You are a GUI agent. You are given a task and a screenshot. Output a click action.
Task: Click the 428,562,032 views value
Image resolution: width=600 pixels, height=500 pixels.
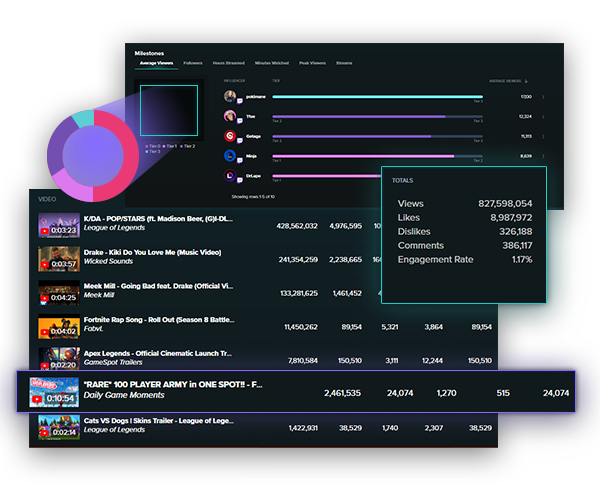(297, 226)
